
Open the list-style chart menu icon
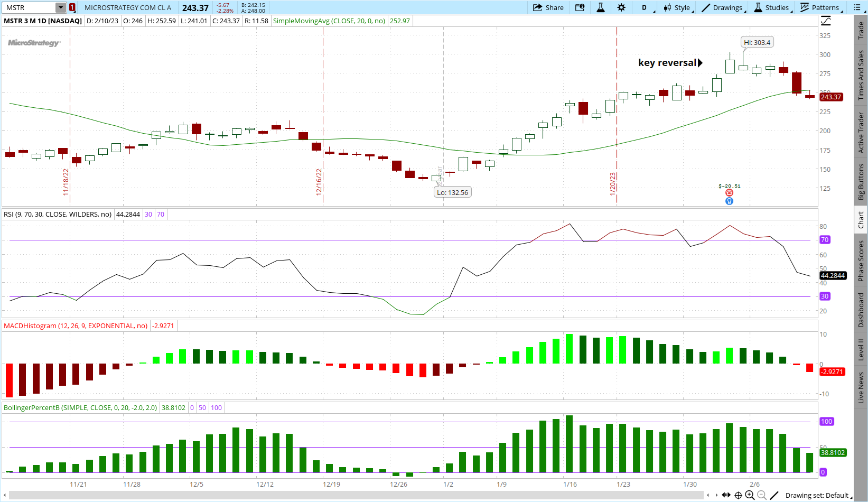click(x=857, y=7)
